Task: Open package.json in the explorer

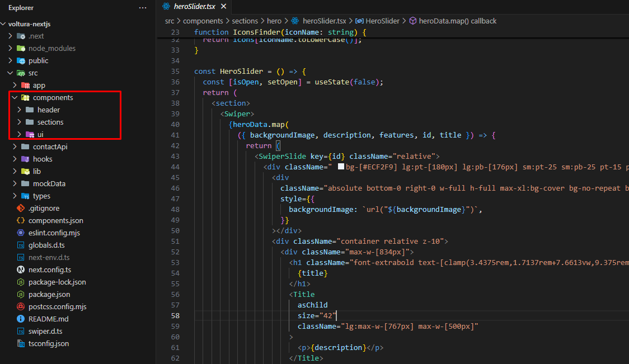Action: click(49, 294)
